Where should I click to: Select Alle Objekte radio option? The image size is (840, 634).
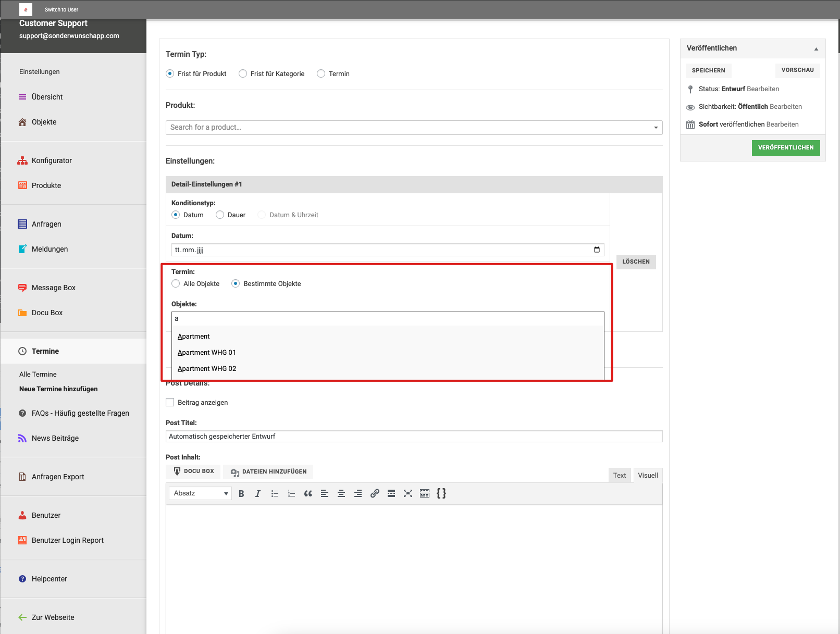click(176, 283)
